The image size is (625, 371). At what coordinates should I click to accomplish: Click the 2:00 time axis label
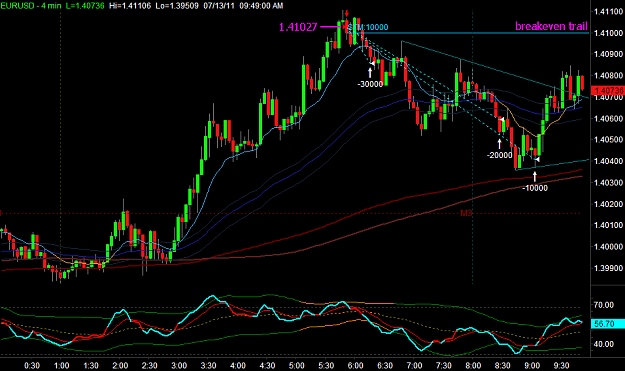pos(120,365)
